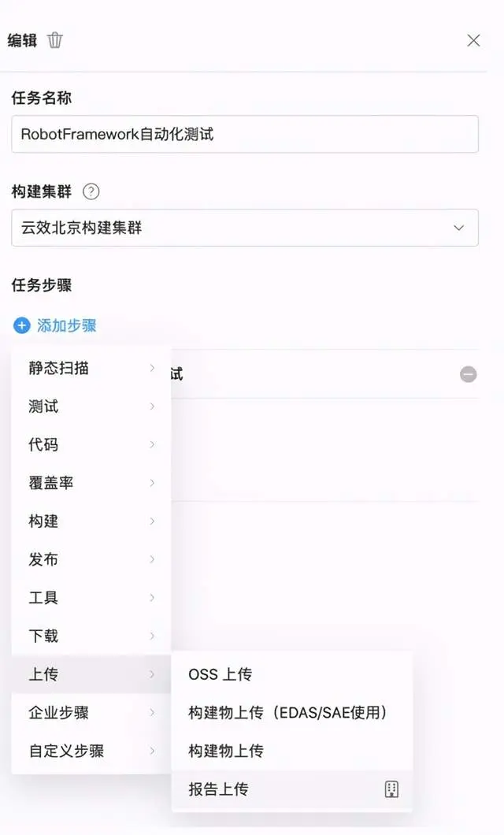
Task: Open the 发布 menu category
Action: tap(91, 559)
